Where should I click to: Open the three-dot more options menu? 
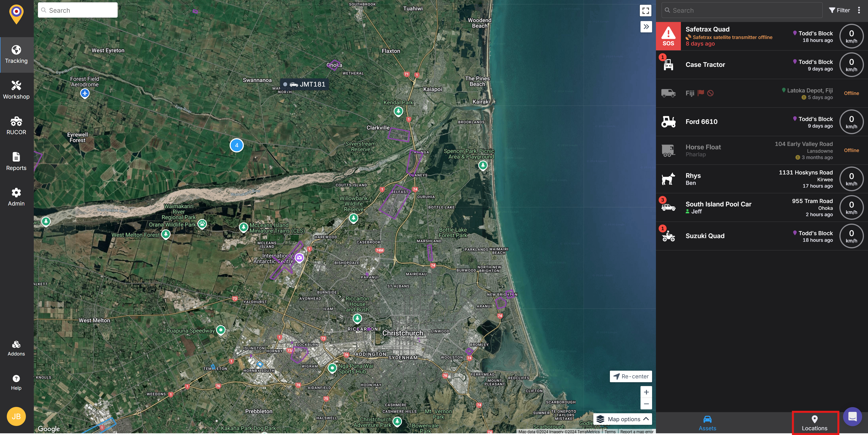click(859, 10)
